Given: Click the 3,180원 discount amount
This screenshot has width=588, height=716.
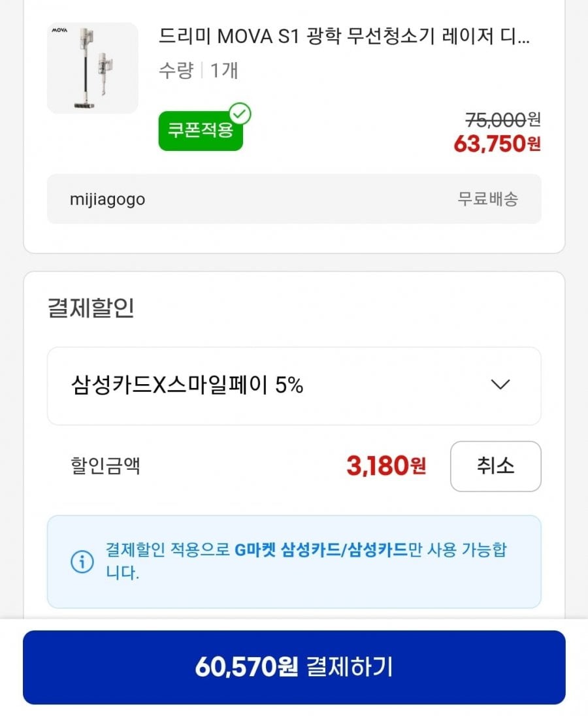Looking at the screenshot, I should (x=385, y=466).
